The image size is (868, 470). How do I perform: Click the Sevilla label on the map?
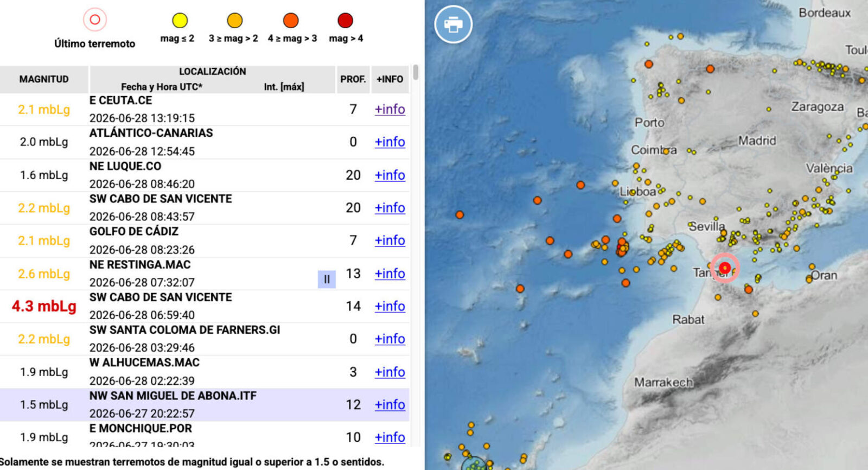706,226
